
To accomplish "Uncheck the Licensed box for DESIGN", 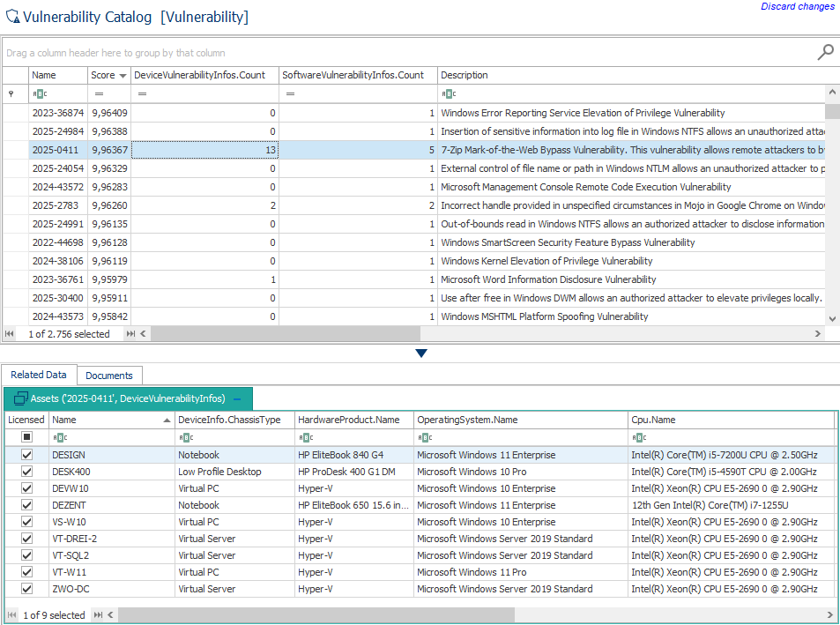I will [26, 455].
